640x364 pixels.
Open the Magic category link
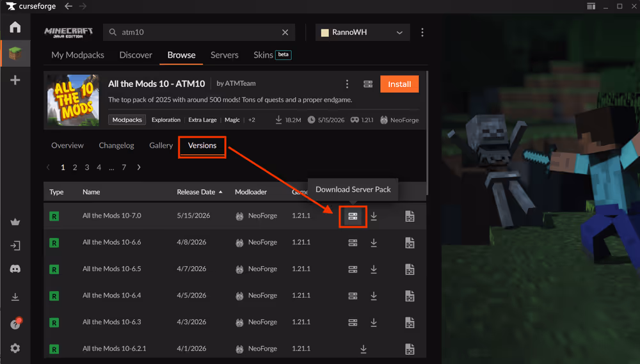(232, 120)
